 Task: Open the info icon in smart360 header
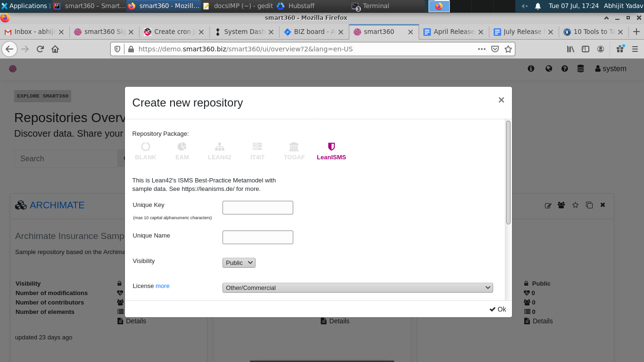[531, 68]
